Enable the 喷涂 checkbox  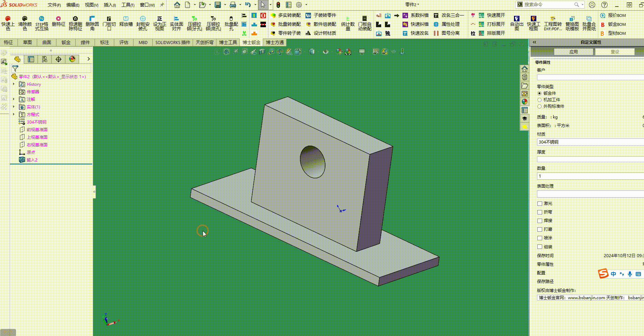tap(540, 238)
